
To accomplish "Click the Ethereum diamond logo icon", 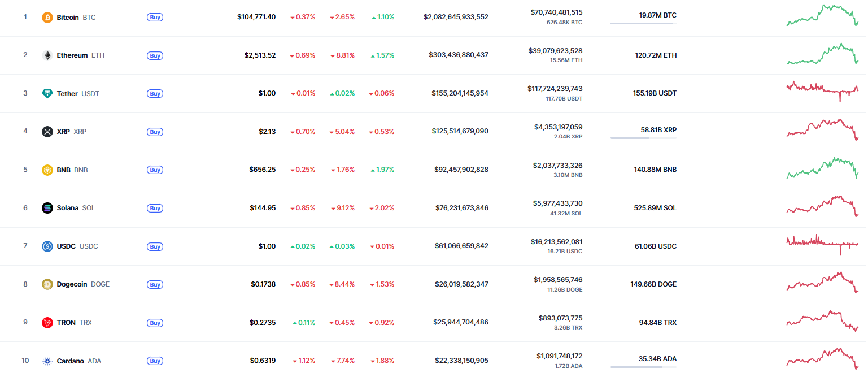I will click(47, 55).
